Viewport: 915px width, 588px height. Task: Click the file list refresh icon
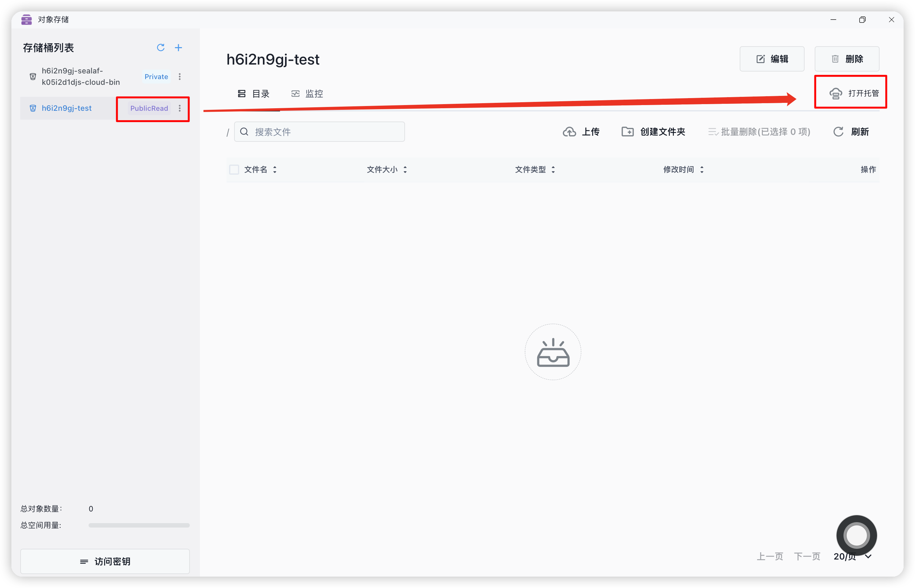click(x=838, y=132)
